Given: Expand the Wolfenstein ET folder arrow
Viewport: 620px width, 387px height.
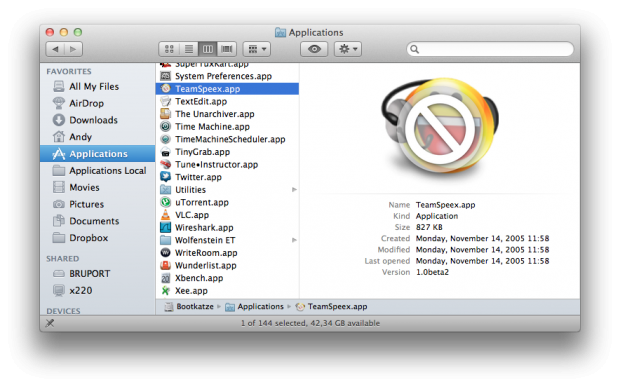Looking at the screenshot, I should tap(294, 240).
